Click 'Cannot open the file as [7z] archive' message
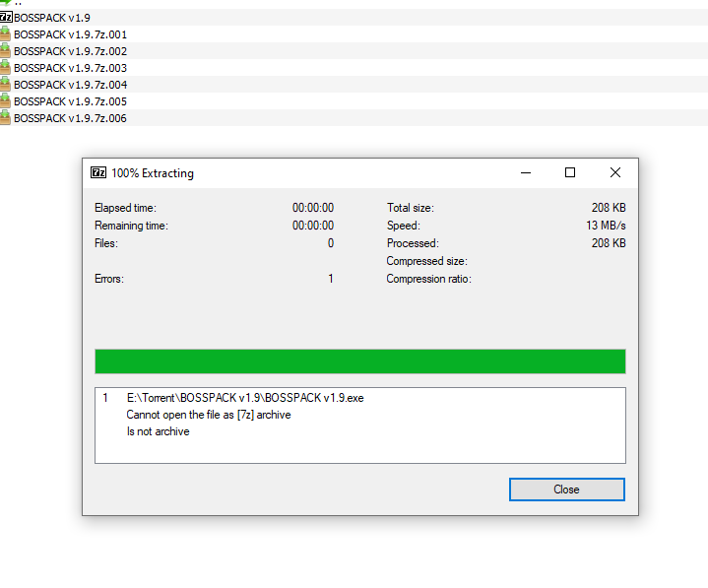The height and width of the screenshot is (588, 708). click(209, 415)
